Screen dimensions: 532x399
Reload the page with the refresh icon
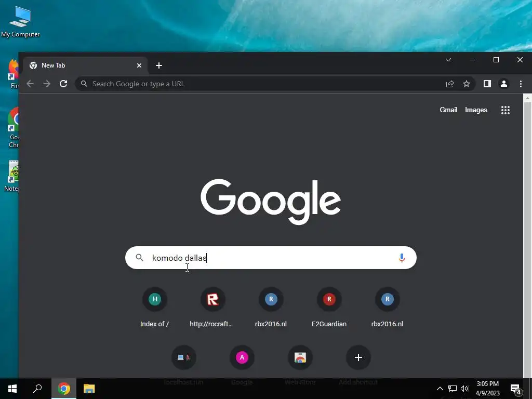(63, 84)
